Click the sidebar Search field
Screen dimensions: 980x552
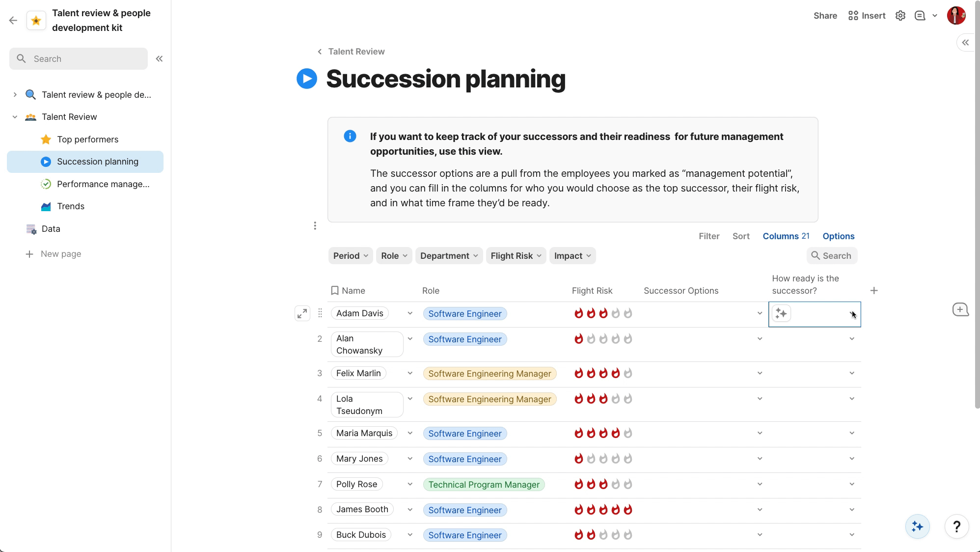click(79, 59)
